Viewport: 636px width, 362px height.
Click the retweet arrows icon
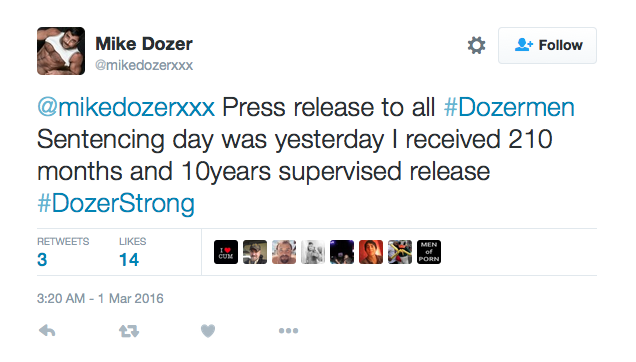pyautogui.click(x=129, y=331)
